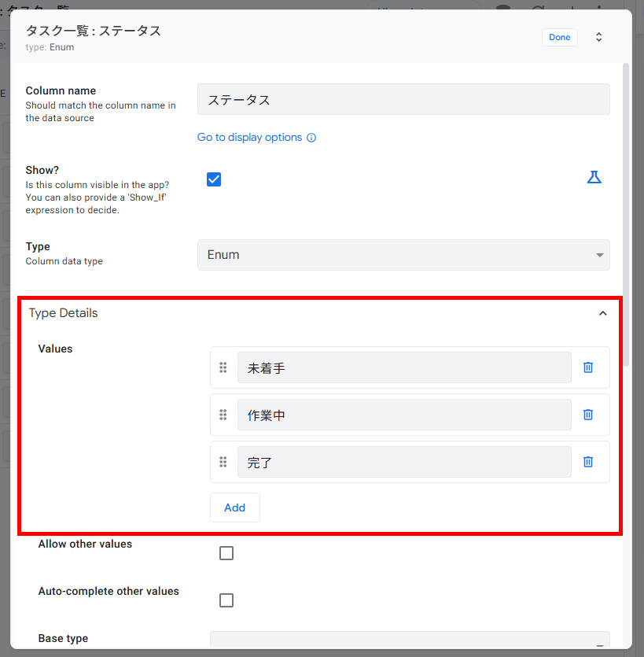Click the タスク一覧 : ステータス title text
The image size is (644, 657).
(93, 31)
